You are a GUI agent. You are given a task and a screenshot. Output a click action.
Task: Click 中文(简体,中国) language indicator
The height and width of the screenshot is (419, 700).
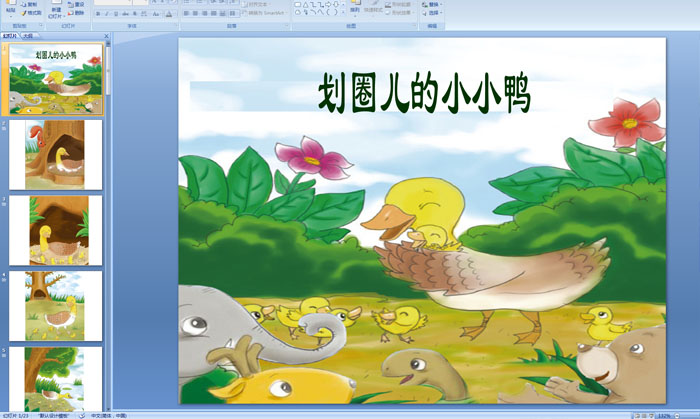(x=109, y=415)
